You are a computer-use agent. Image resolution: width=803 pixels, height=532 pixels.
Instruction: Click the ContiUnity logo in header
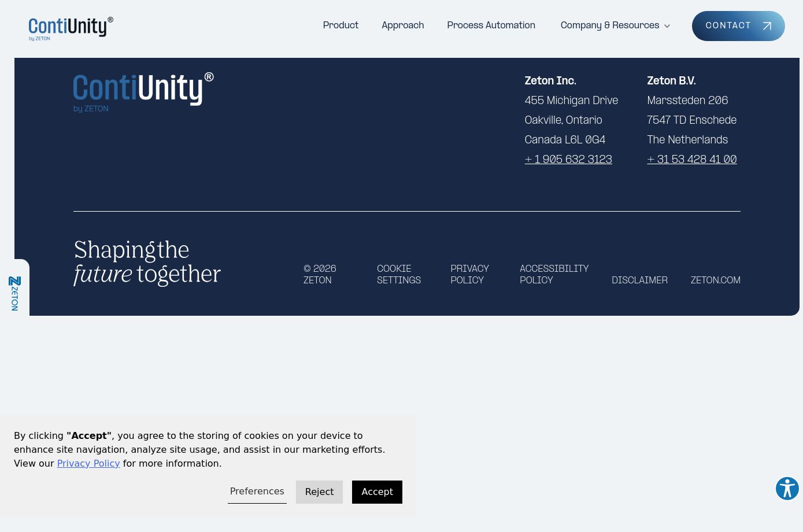coord(71,28)
